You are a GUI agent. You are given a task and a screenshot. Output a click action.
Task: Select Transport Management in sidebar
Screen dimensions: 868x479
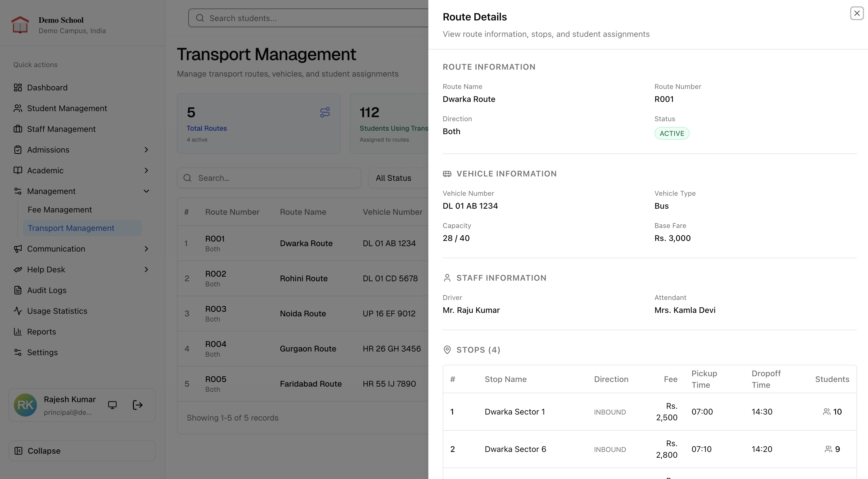click(x=71, y=228)
